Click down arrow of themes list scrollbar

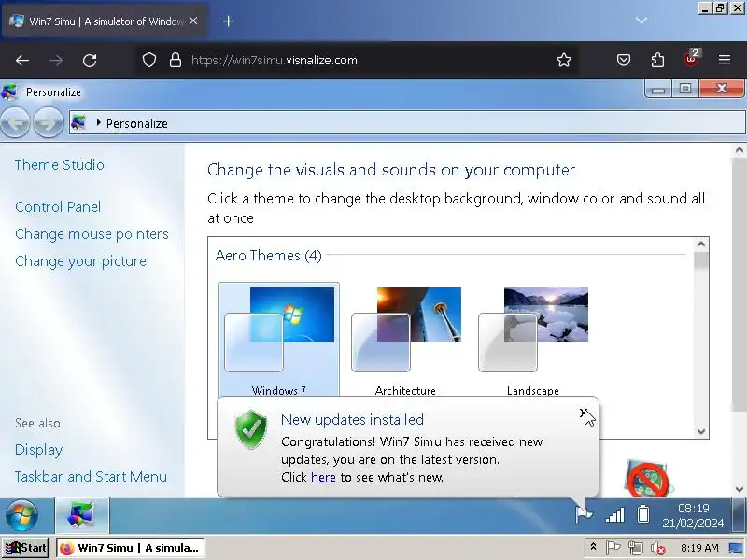[701, 431]
